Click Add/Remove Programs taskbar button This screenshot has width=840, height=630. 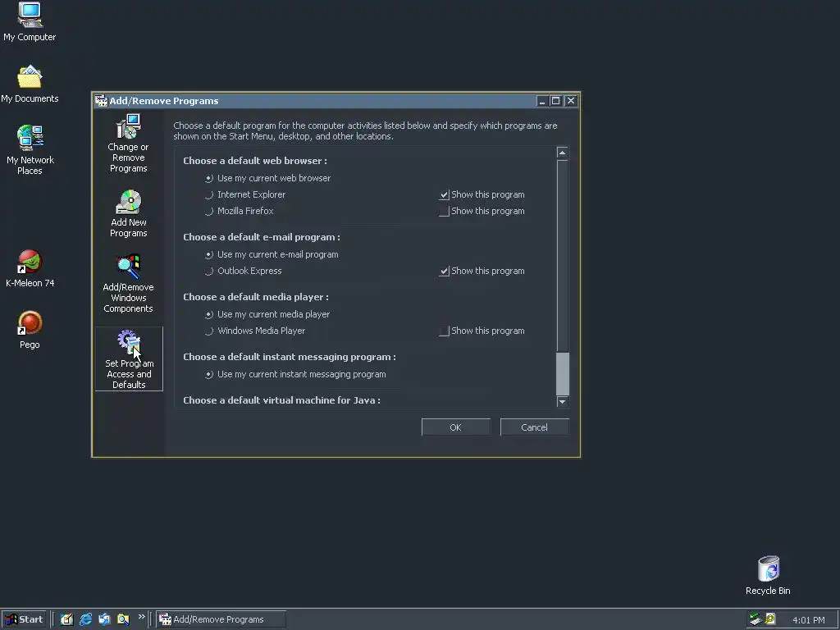pos(220,619)
